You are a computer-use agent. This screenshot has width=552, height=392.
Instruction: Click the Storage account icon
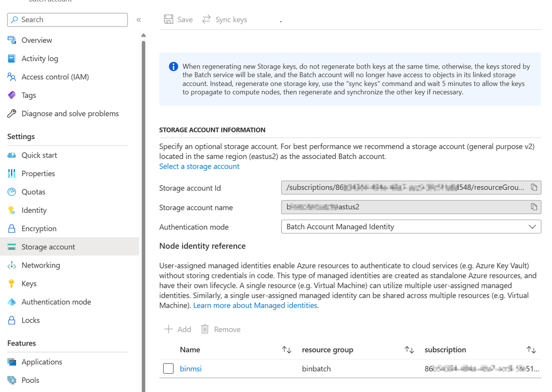click(x=12, y=247)
